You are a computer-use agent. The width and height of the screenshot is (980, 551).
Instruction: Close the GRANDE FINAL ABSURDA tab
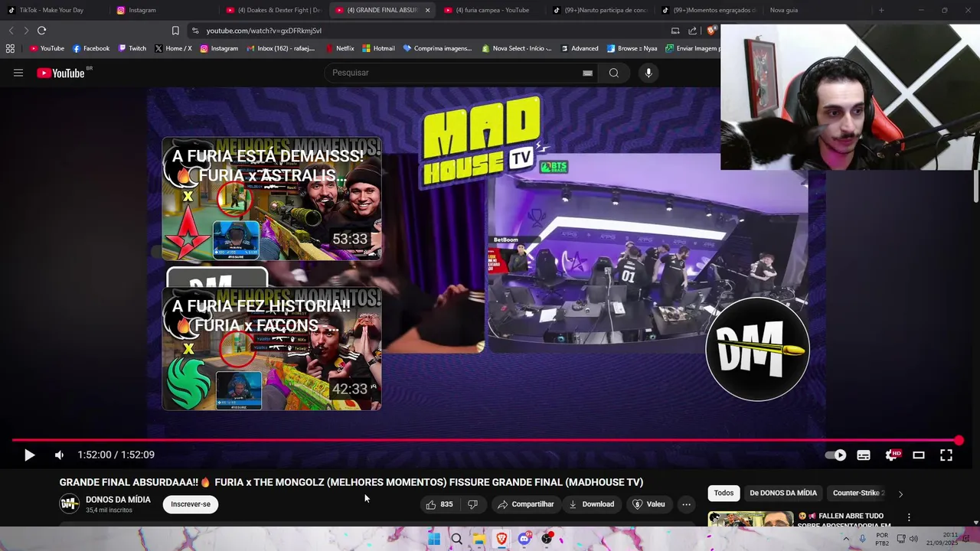427,10
